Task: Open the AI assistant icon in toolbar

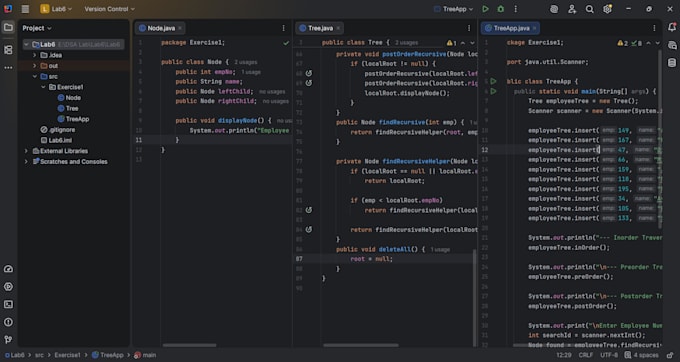Action: (554, 9)
